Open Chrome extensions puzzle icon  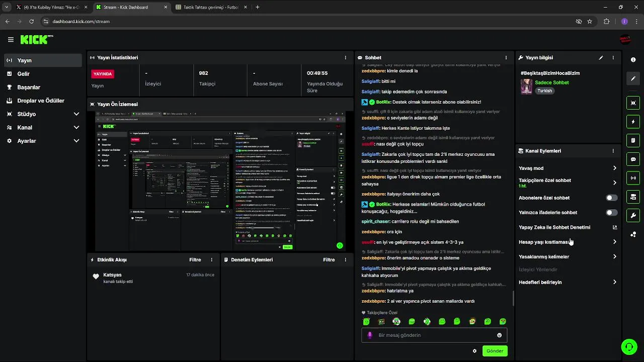pyautogui.click(x=606, y=22)
